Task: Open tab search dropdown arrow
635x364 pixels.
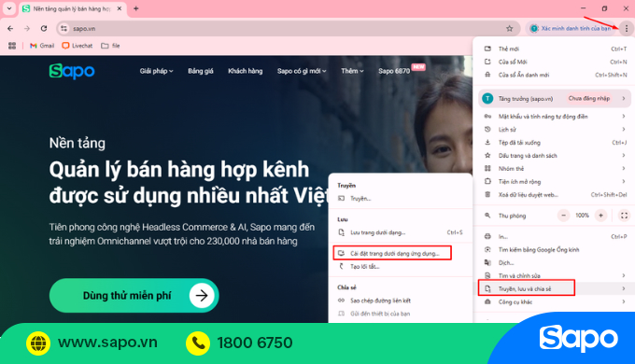Action: coord(9,8)
